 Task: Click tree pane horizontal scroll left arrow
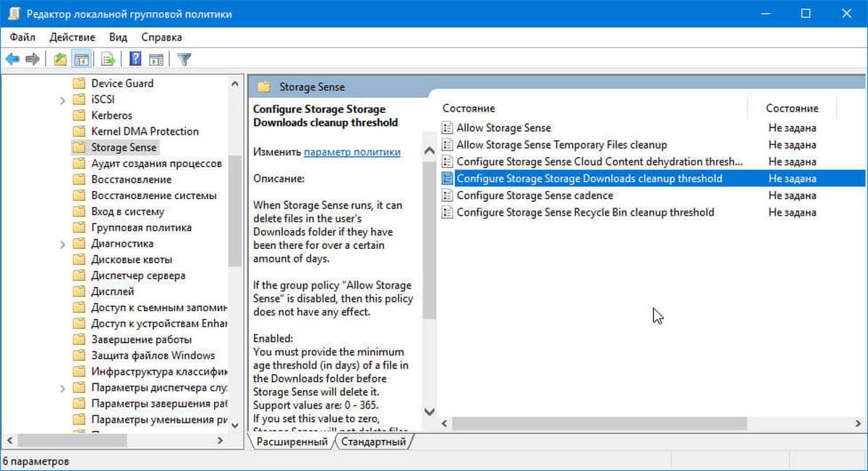pyautogui.click(x=10, y=440)
